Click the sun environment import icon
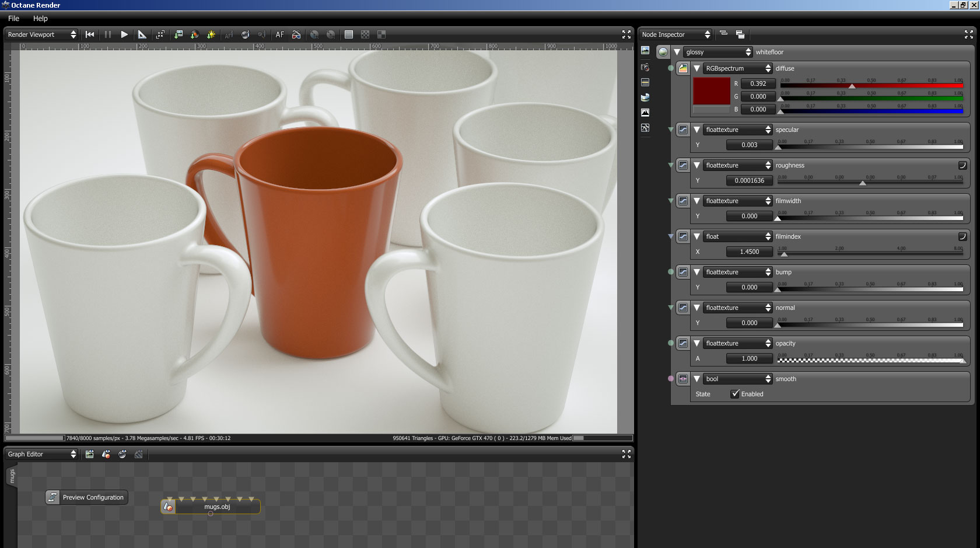Viewport: 980px width, 548px height. [x=211, y=34]
